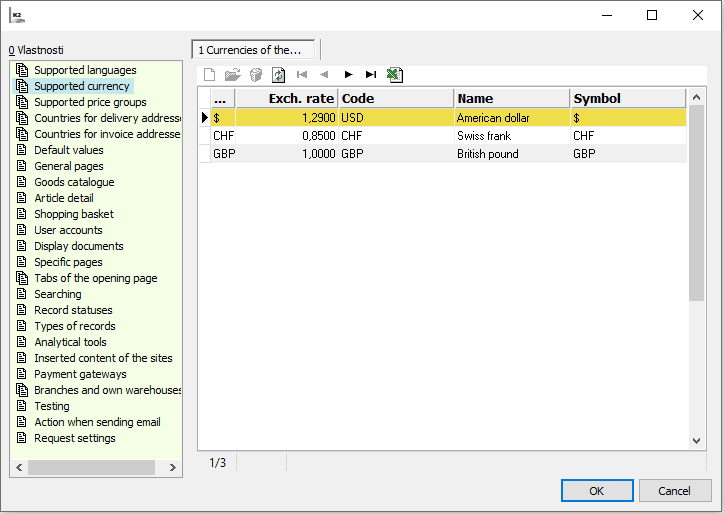
Task: Jump to last record arrow
Action: click(371, 74)
